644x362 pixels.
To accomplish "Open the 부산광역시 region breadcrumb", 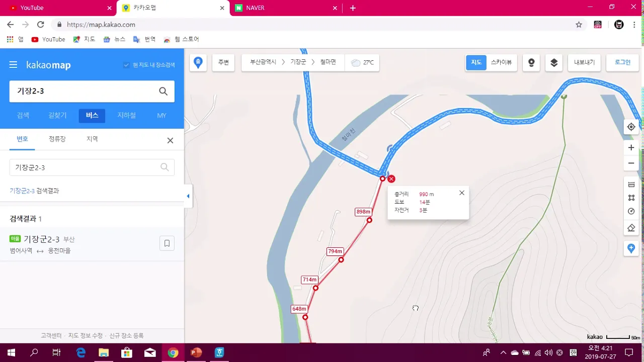I will point(263,62).
